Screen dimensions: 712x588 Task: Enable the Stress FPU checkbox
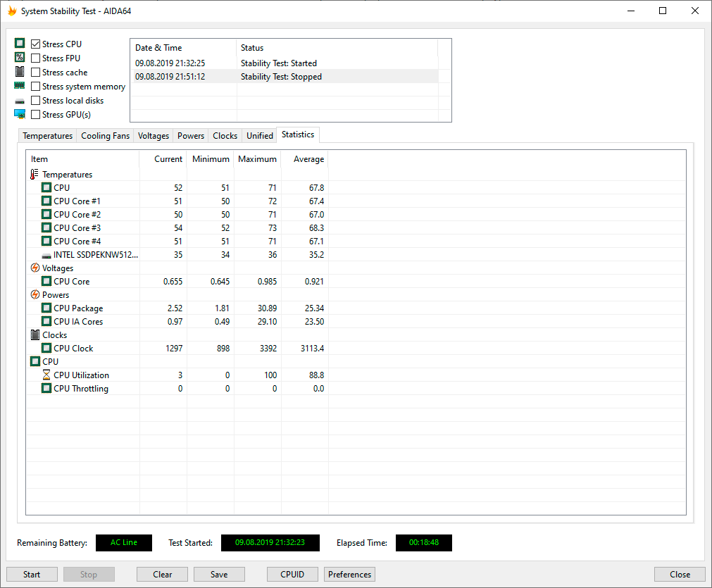tap(36, 58)
